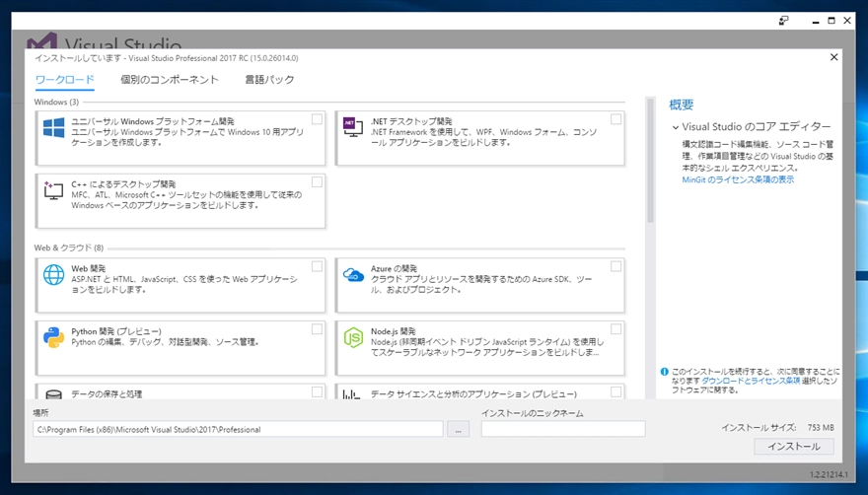Click the Python 開発 logo icon
Viewport: 868px width, 495px height.
pos(53,337)
